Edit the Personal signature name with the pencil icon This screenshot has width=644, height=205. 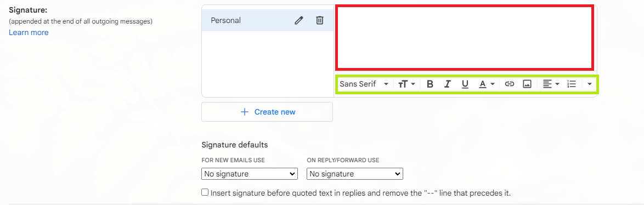point(298,20)
